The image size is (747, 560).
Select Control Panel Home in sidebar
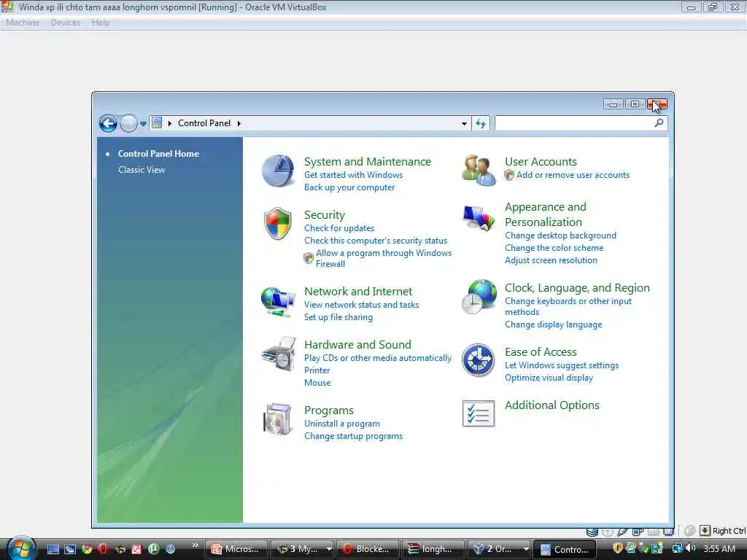click(x=158, y=154)
